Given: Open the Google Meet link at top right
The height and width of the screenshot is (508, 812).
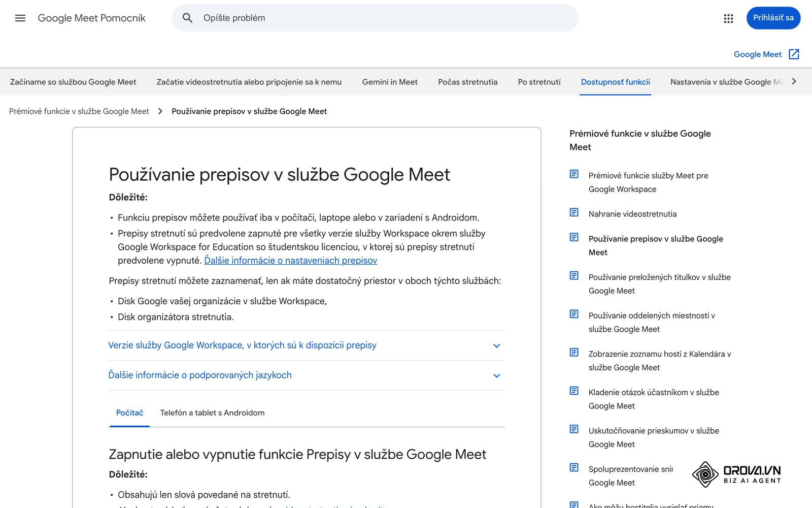Looking at the screenshot, I should click(x=757, y=54).
